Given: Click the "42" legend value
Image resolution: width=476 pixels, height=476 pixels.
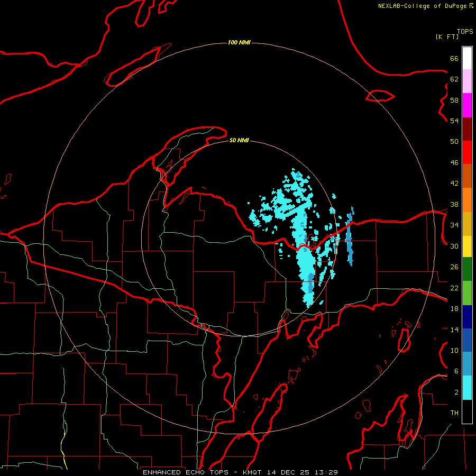Looking at the screenshot, I should [454, 184].
